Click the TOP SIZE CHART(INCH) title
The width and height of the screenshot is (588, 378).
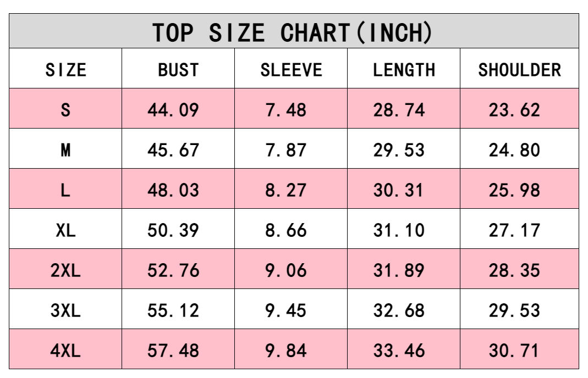coord(293,32)
